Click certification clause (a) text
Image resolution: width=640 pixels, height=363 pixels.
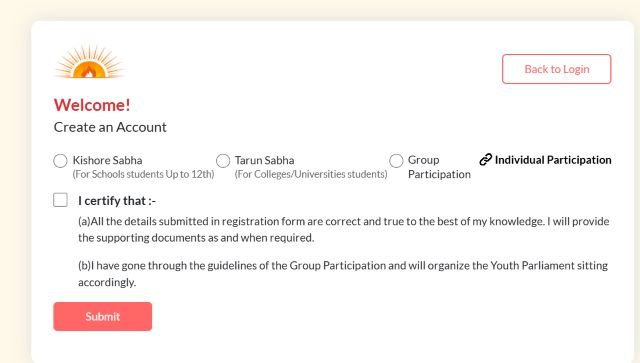click(344, 229)
